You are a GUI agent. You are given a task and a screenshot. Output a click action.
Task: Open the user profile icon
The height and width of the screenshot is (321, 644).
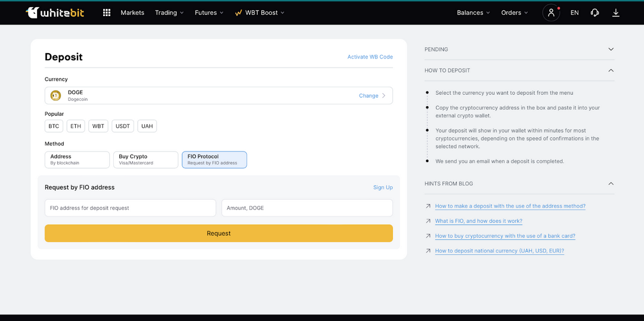(551, 13)
